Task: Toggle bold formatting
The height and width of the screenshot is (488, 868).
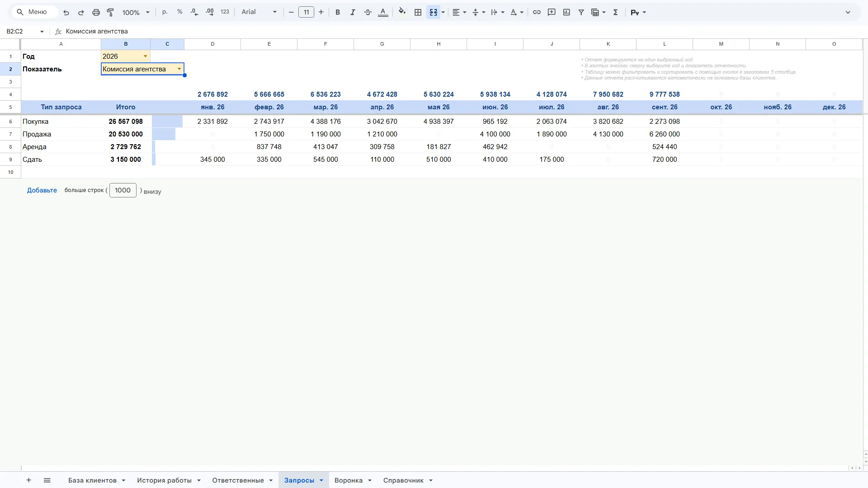Action: 338,12
